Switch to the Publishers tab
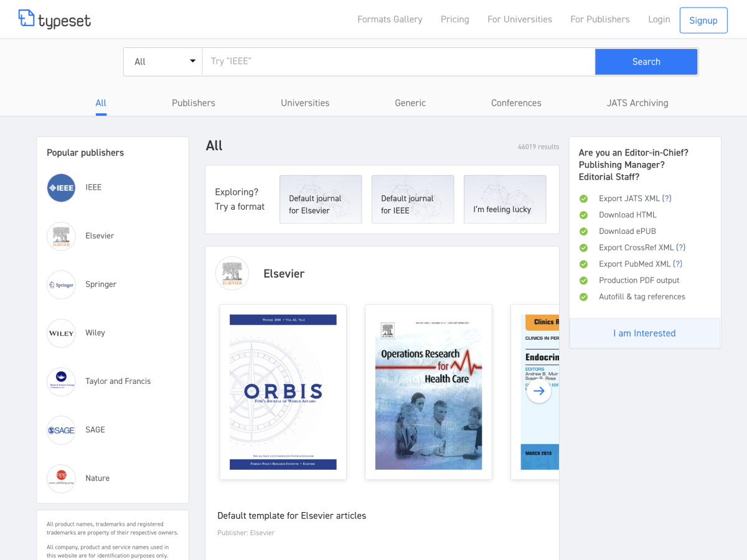747x560 pixels. click(194, 103)
